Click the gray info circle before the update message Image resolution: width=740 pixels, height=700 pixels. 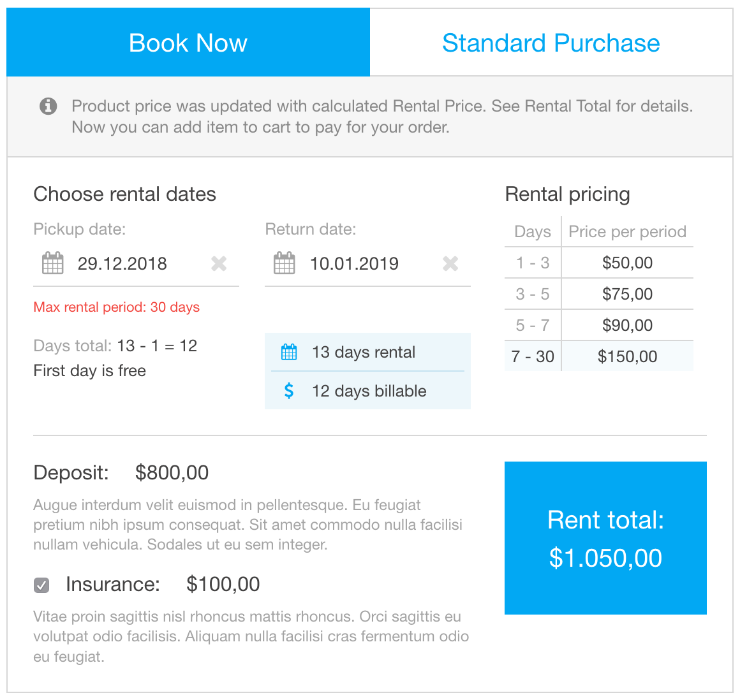pyautogui.click(x=48, y=106)
